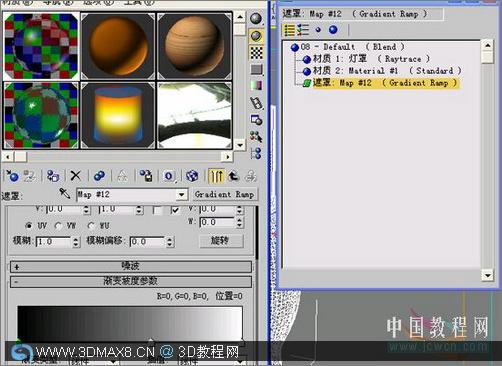The image size is (502, 366).
Task: Toggle Show Map in Viewport cube icon
Action: 192,176
